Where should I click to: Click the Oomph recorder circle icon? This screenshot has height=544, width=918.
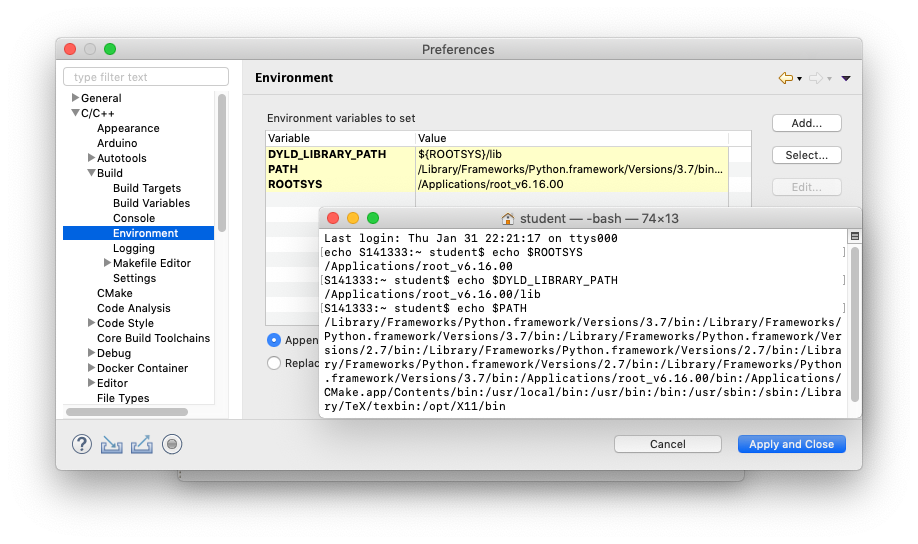172,444
